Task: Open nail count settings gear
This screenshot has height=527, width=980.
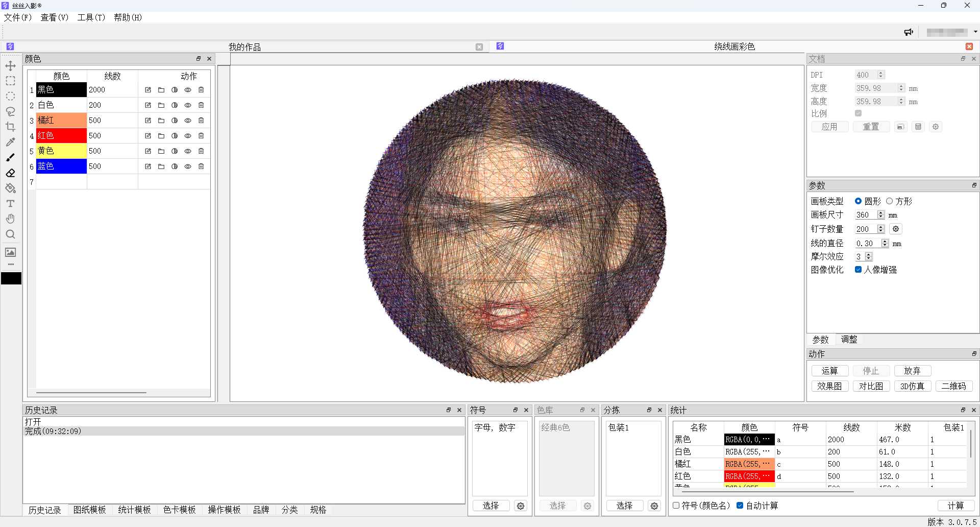Action: pyautogui.click(x=896, y=229)
